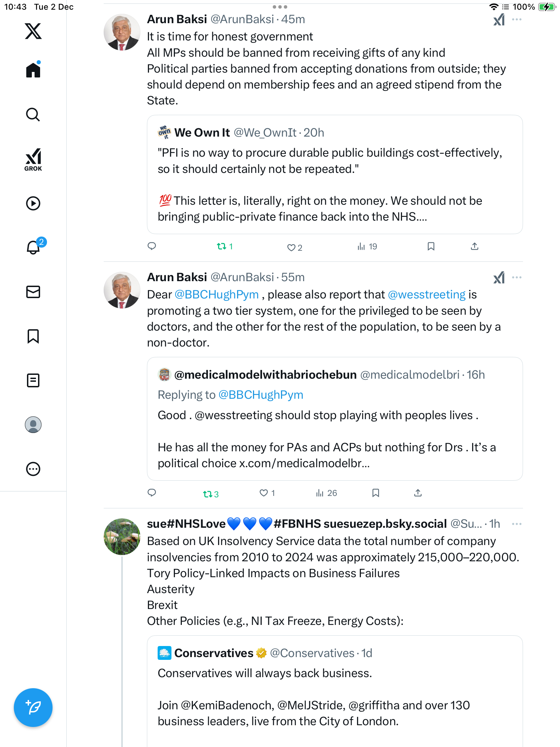Open more options on the 55m post

pyautogui.click(x=517, y=277)
